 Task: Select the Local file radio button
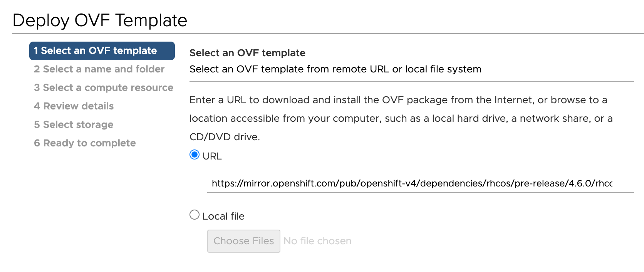pos(195,215)
